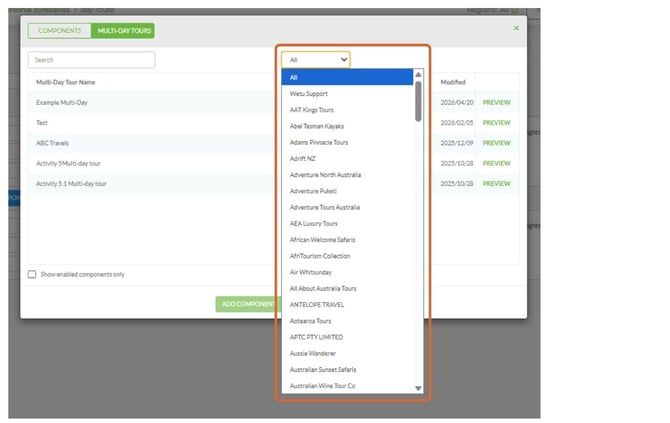Pick APTC PTY LIMITED
The height and width of the screenshot is (423, 670).
click(x=347, y=337)
